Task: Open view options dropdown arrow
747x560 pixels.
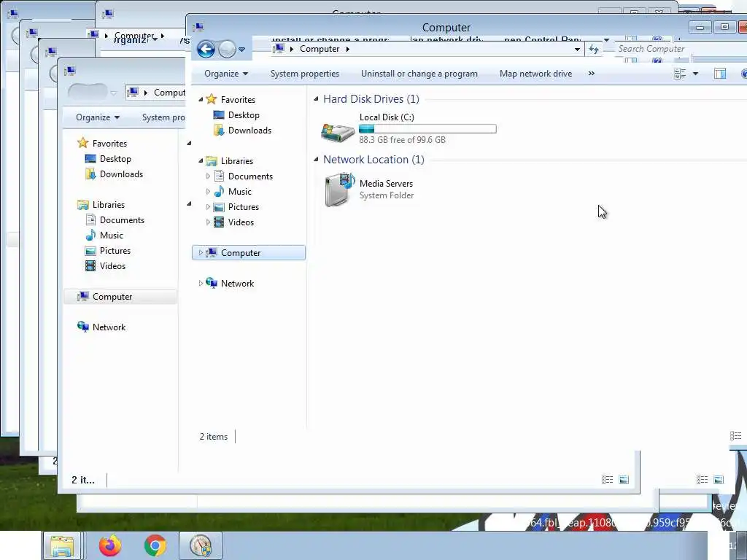Action: 695,74
